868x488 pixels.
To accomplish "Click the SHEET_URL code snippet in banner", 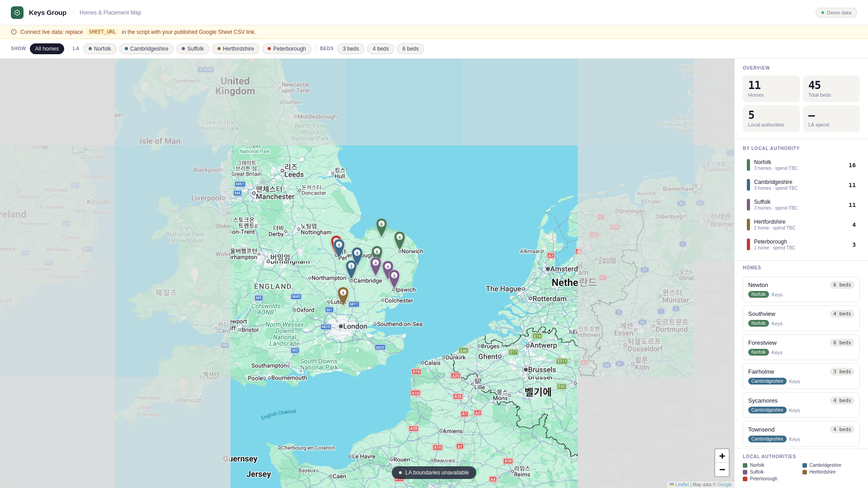I will [102, 32].
